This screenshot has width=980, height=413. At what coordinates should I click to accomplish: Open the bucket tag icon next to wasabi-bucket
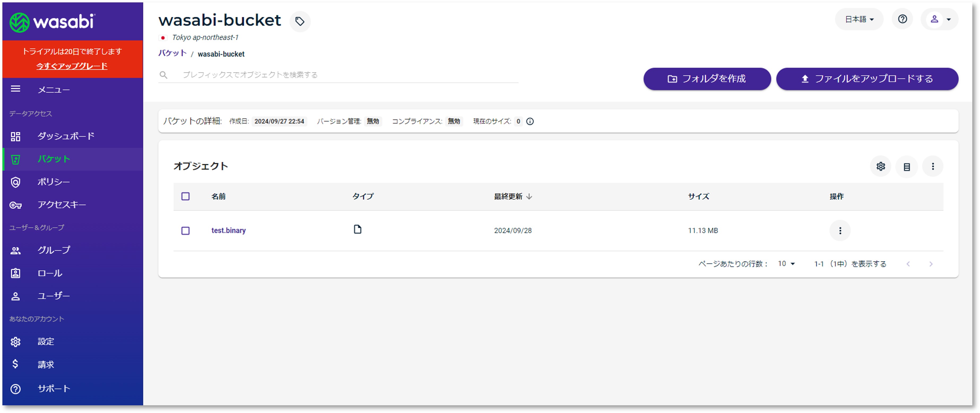300,21
